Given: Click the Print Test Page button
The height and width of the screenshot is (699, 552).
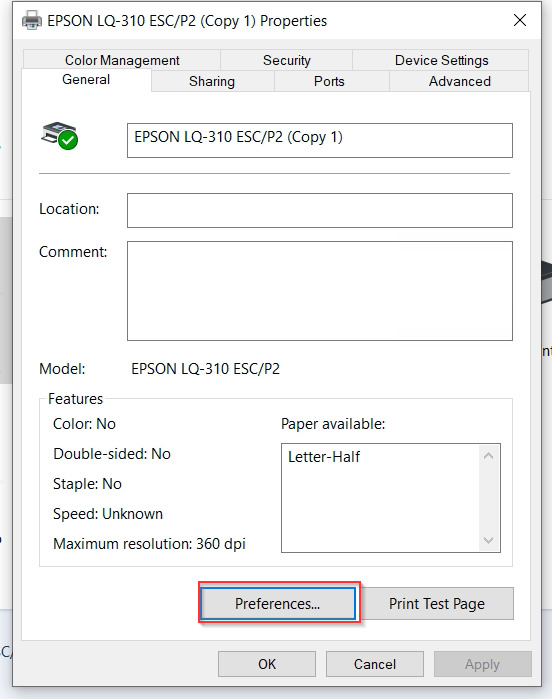Looking at the screenshot, I should click(437, 604).
